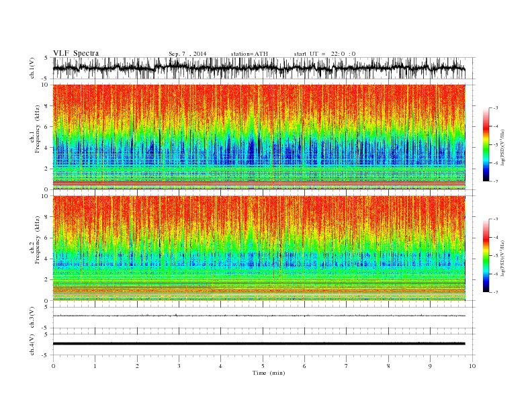Click the "start UT = 22:0:0" text

[x=324, y=54]
